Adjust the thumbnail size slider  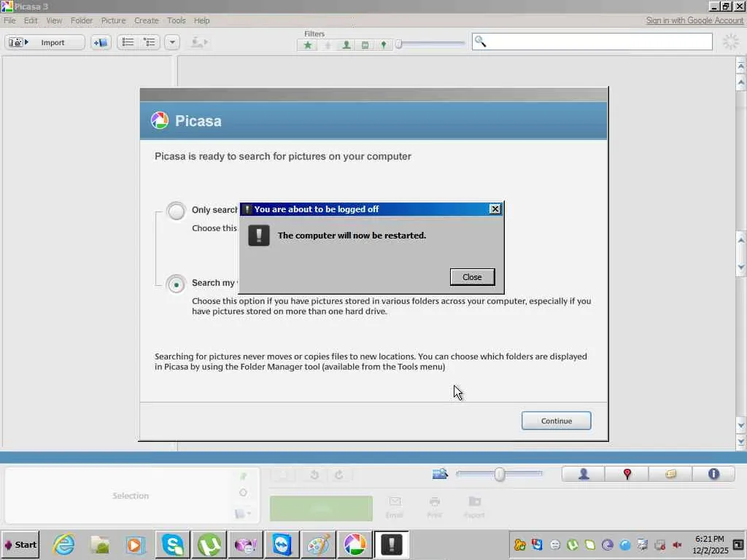[499, 474]
